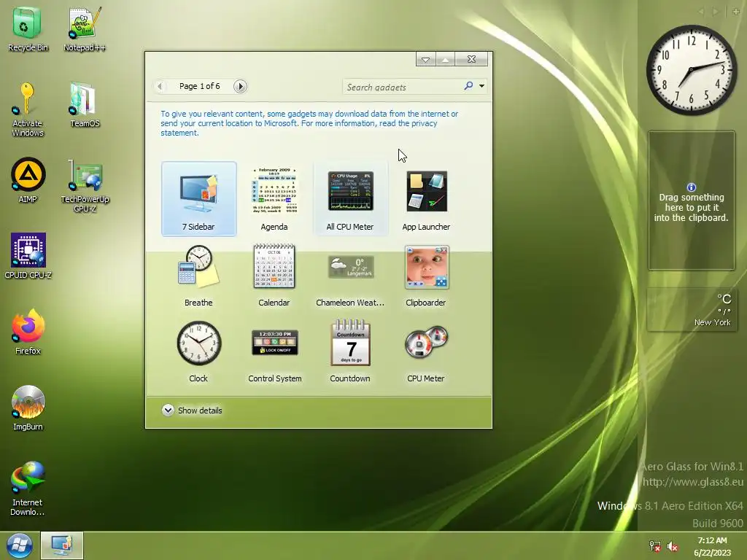Screen dimensions: 747x560
Task: Click 'Page 1 of 6' text
Action: (200, 86)
